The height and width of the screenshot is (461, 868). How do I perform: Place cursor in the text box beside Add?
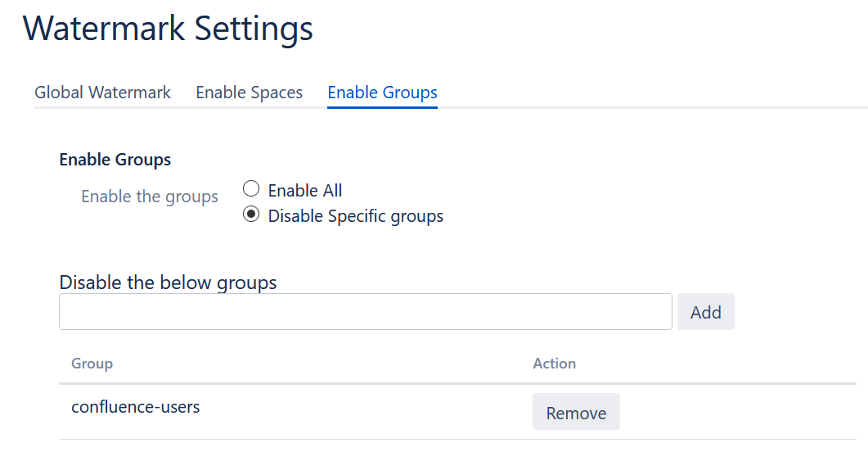tap(366, 312)
